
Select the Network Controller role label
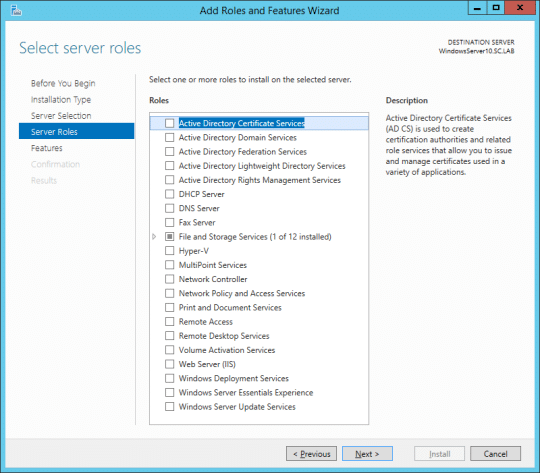click(x=213, y=279)
